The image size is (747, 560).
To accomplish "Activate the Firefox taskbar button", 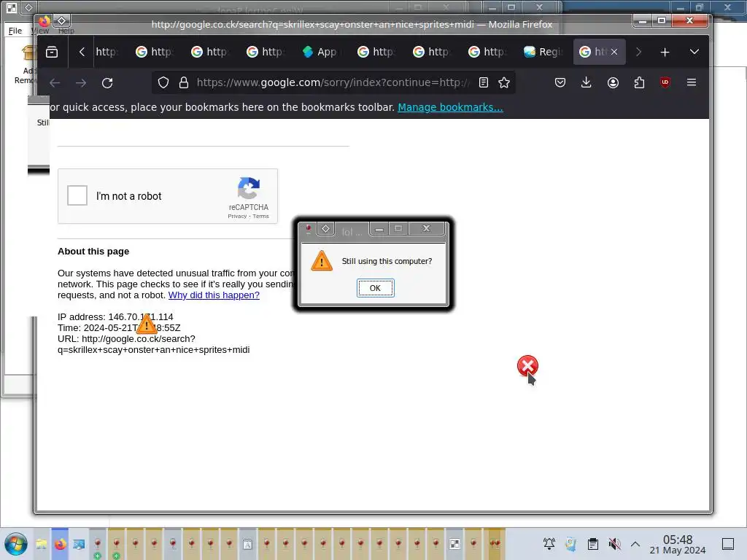I will (60, 544).
